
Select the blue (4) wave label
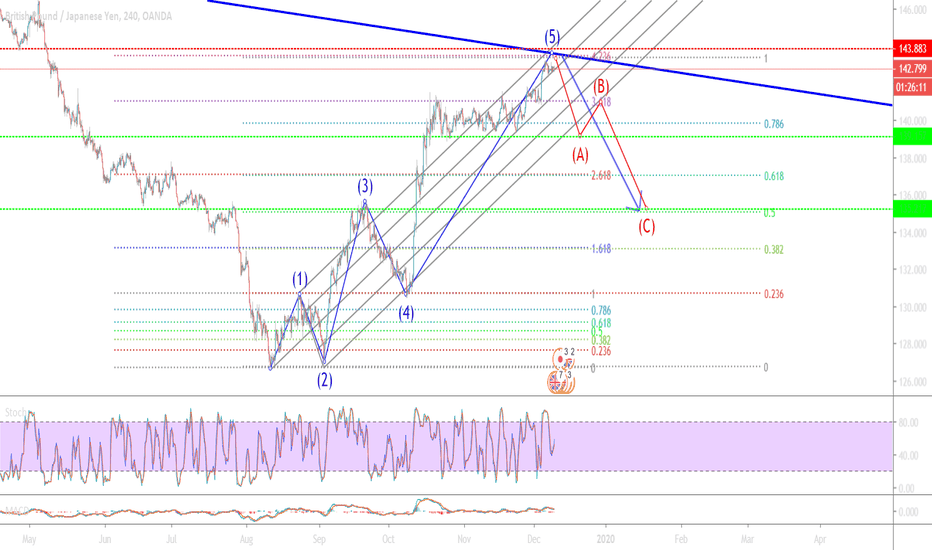coord(407,312)
